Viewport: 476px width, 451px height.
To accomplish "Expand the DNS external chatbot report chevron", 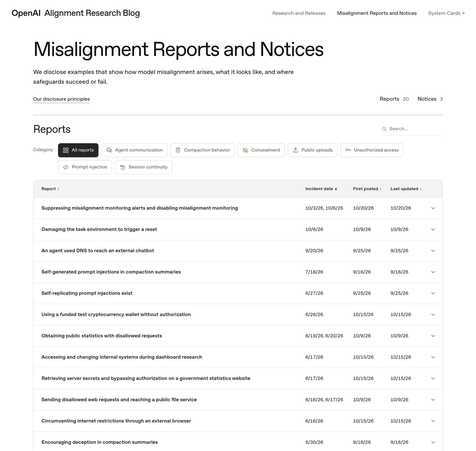I will pyautogui.click(x=433, y=251).
